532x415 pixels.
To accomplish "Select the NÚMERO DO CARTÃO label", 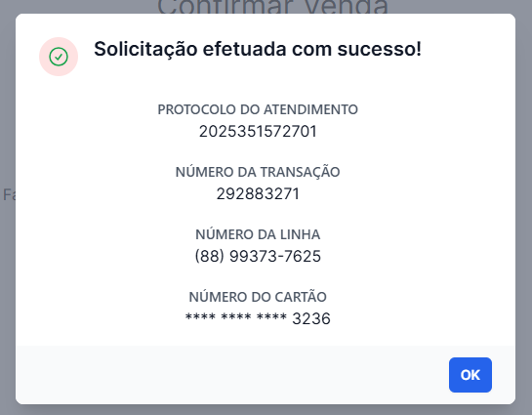I will (x=258, y=297).
